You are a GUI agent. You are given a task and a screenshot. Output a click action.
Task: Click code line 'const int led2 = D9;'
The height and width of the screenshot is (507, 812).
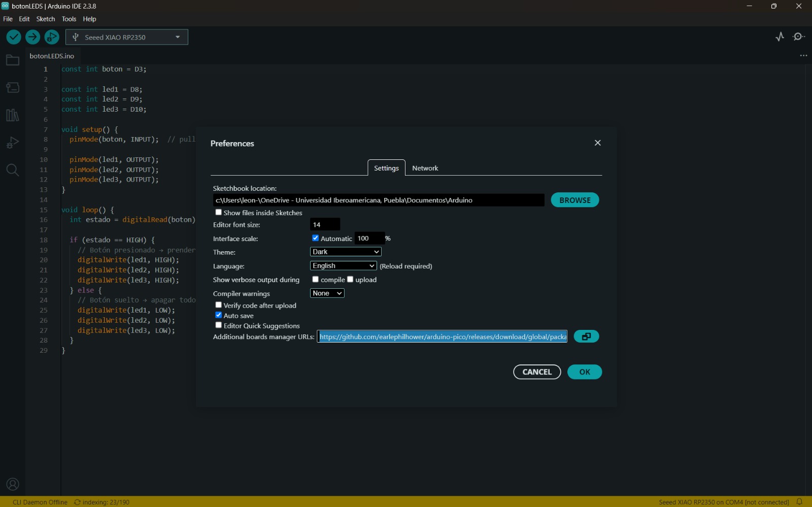(x=102, y=99)
